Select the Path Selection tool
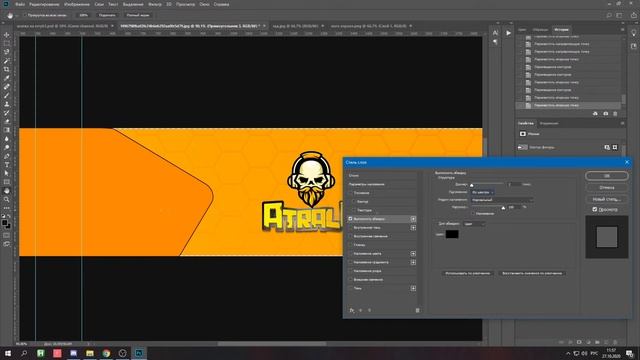The image size is (640, 360). point(7,173)
